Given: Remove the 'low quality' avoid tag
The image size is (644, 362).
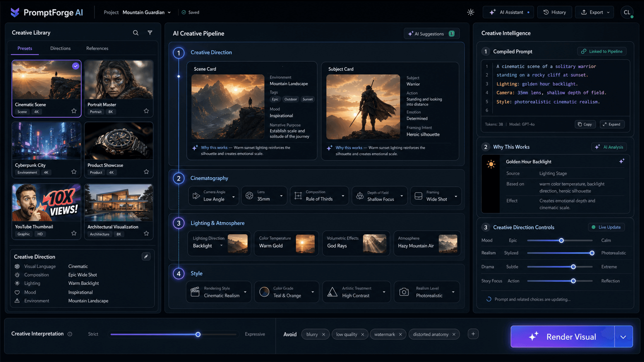Looking at the screenshot, I should point(363,334).
